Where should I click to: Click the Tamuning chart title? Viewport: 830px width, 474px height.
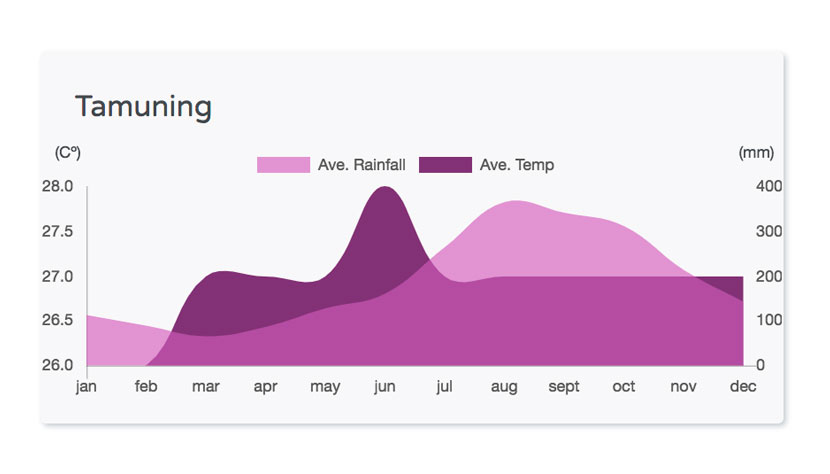pyautogui.click(x=143, y=106)
